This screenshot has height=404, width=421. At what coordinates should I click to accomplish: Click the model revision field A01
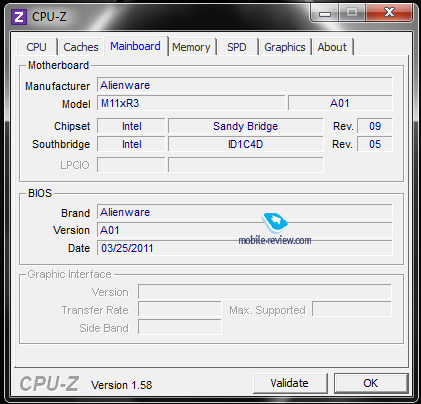340,103
